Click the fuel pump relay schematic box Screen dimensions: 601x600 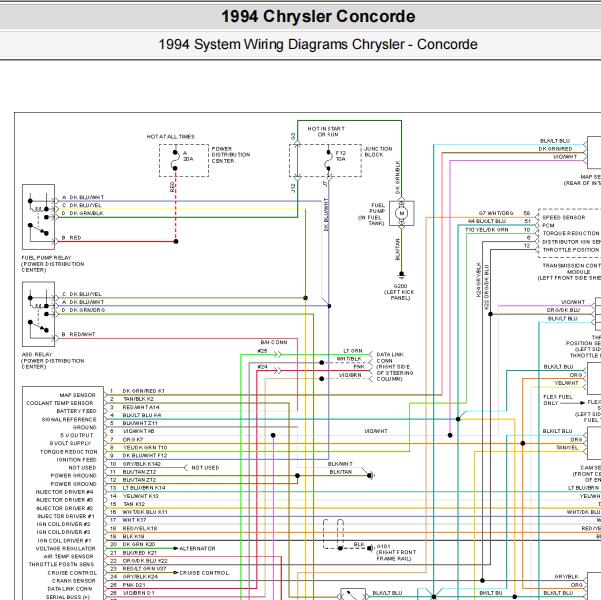[x=38, y=217]
